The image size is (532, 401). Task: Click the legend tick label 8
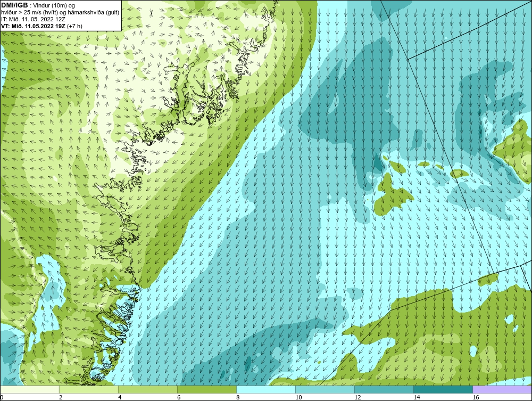[238, 397]
